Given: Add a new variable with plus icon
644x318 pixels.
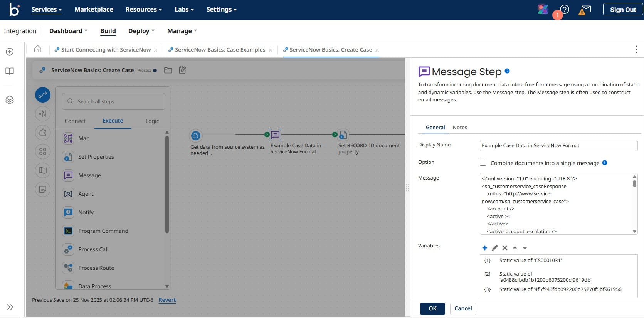Looking at the screenshot, I should pos(485,248).
